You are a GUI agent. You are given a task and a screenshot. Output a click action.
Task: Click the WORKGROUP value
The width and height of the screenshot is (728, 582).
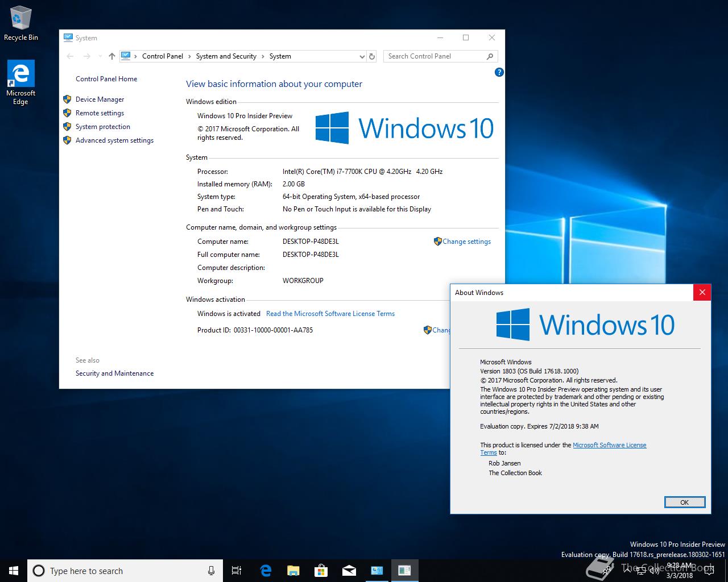303,281
